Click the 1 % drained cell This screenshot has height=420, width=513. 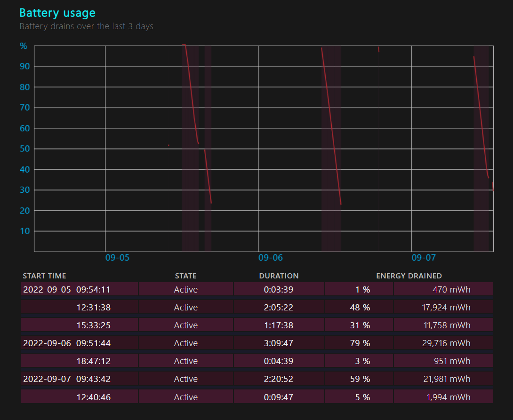[359, 289]
